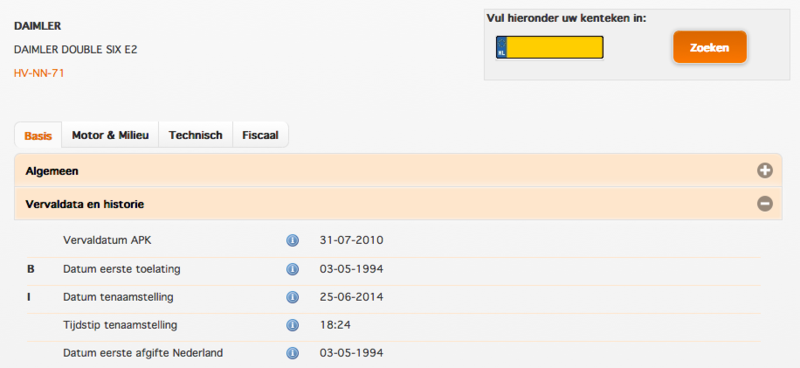This screenshot has height=368, width=800.
Task: Switch to Motor & Milieu tab
Action: point(110,135)
